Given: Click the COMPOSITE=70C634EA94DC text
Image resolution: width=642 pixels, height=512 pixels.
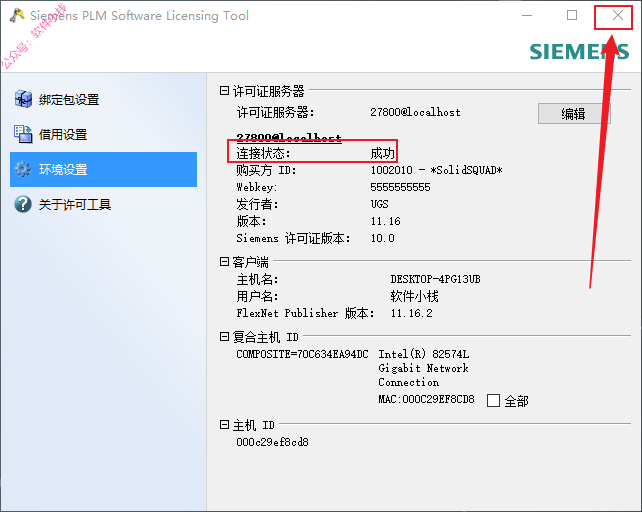Looking at the screenshot, I should tap(302, 354).
